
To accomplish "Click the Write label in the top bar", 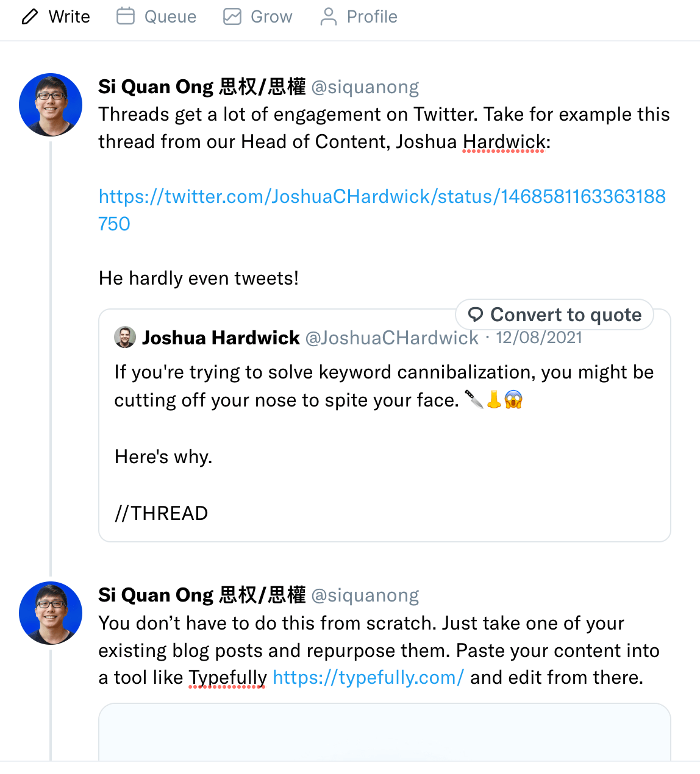I will click(68, 16).
